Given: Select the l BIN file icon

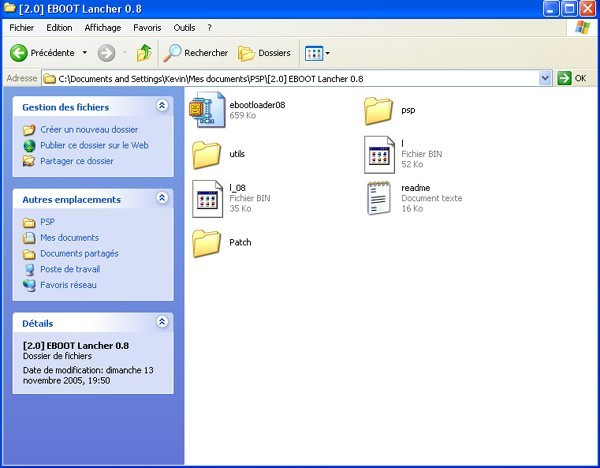Looking at the screenshot, I should pos(379,155).
